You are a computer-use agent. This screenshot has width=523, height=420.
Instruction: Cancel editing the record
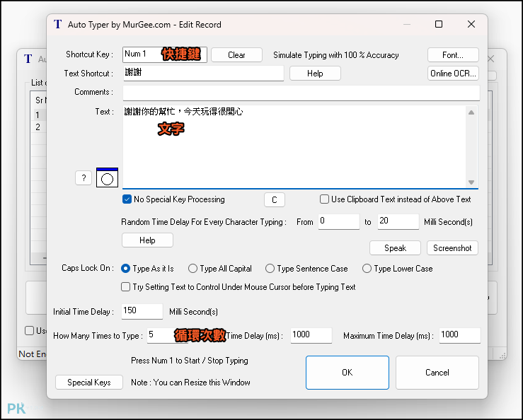click(437, 373)
